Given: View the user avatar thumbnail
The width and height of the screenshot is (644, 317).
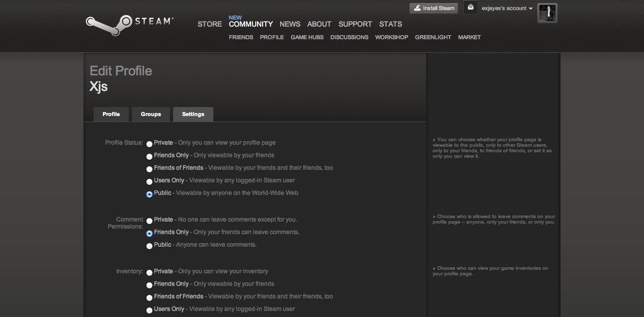Looking at the screenshot, I should coord(547,13).
